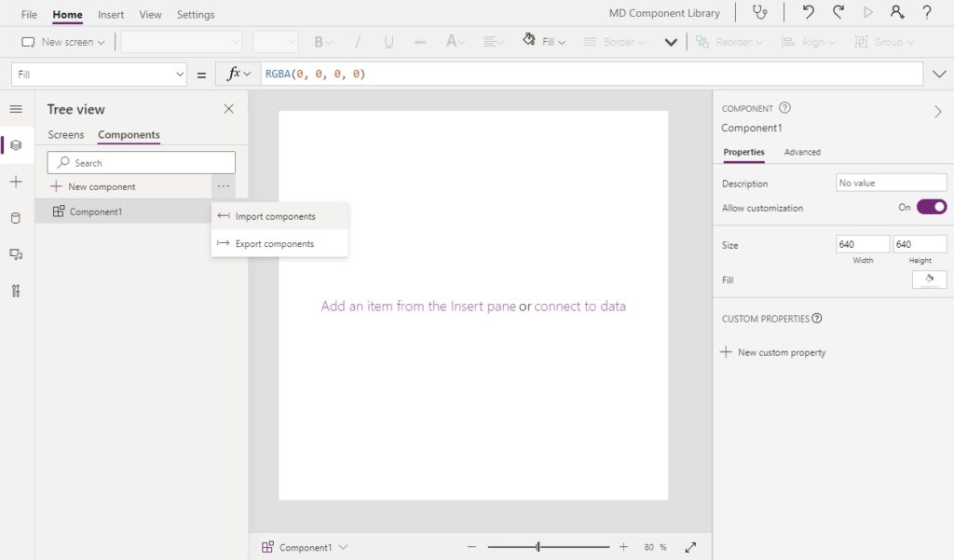954x560 pixels.
Task: Expand the formula bar chevron
Action: click(x=939, y=75)
